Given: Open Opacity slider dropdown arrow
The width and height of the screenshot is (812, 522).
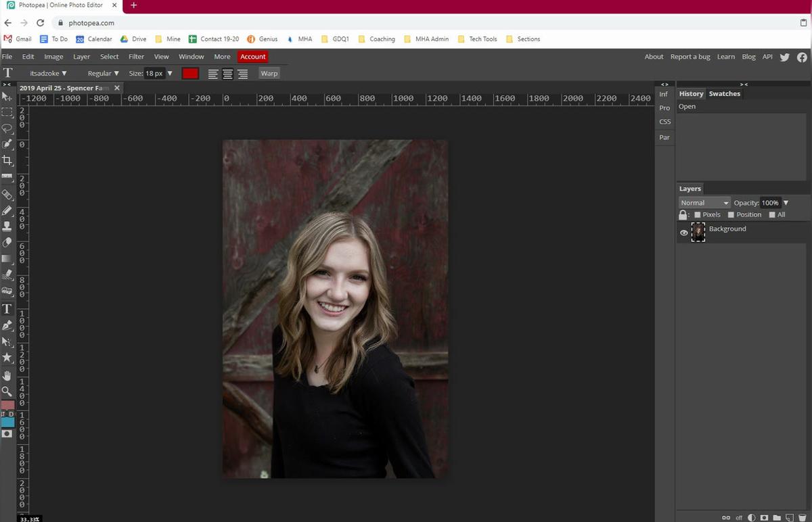Looking at the screenshot, I should coord(786,203).
